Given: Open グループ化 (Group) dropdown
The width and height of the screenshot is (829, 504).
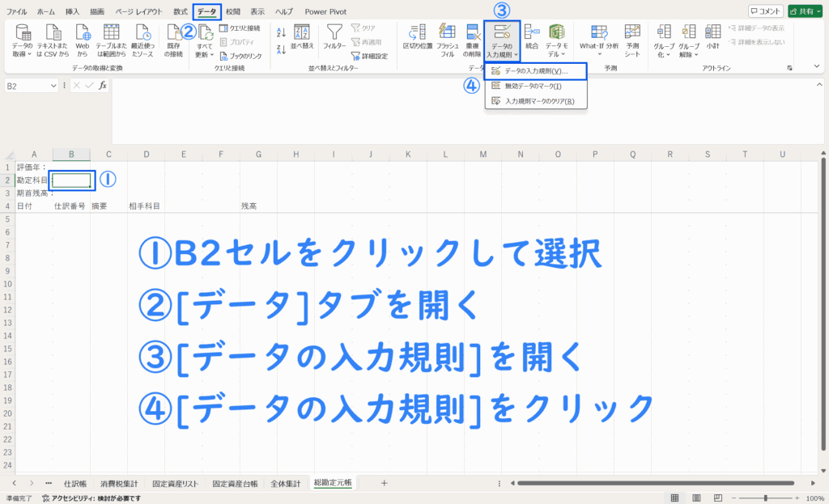Looking at the screenshot, I should (x=664, y=40).
